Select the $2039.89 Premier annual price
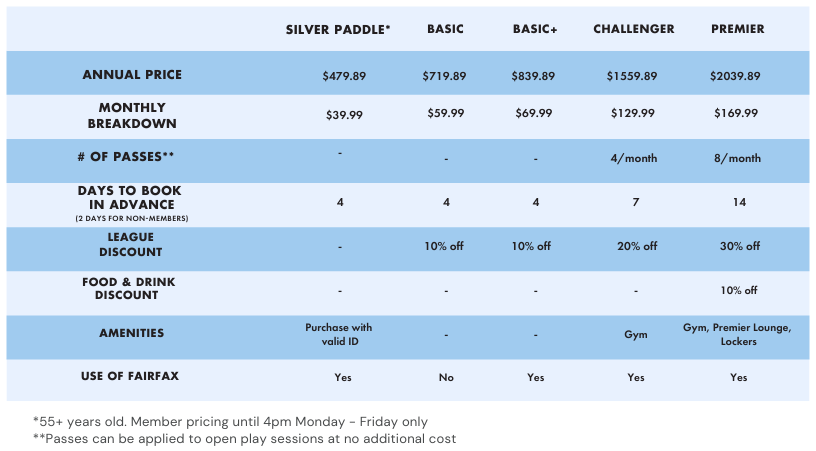This screenshot has height=451, width=816. pos(735,76)
